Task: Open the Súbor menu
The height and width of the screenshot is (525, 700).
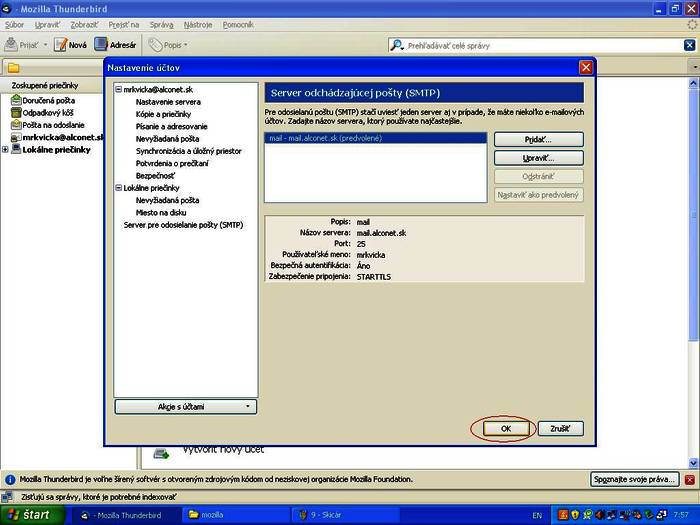Action: click(14, 25)
